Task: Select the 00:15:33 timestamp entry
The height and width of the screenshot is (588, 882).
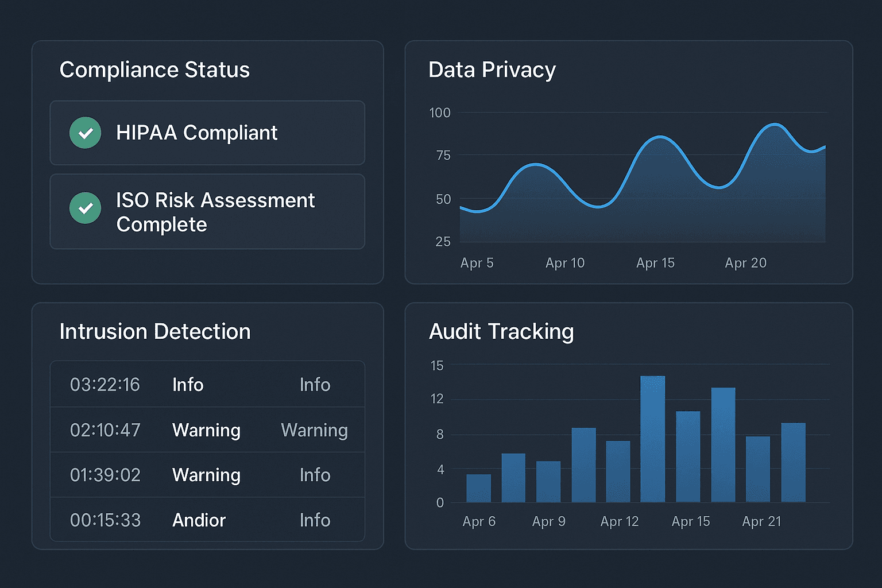Action: [106, 520]
